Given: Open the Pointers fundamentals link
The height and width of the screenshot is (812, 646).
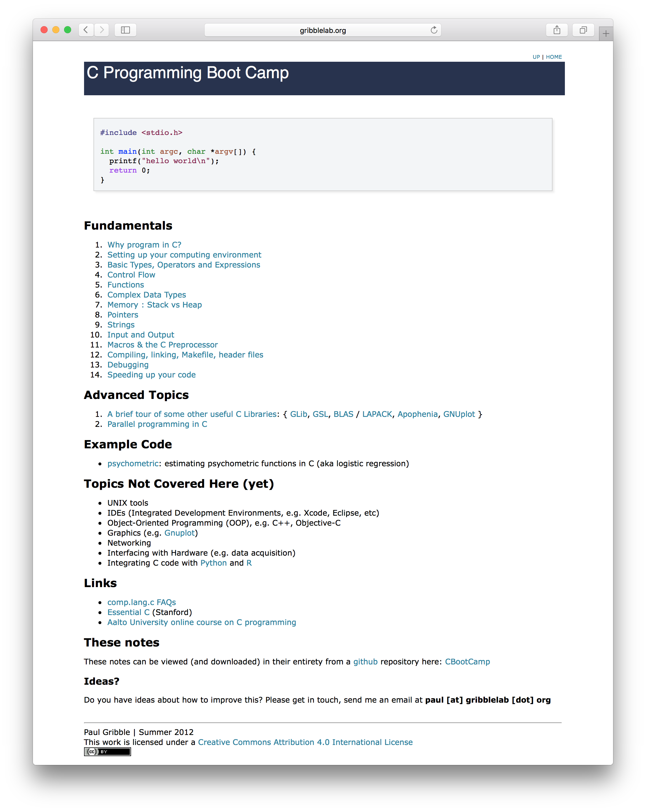Looking at the screenshot, I should coord(122,314).
